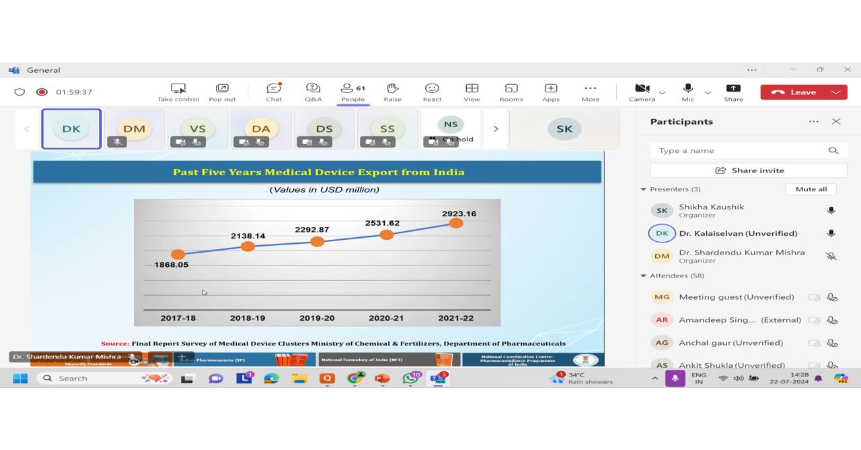This screenshot has width=861, height=450.
Task: Open WhatsApp from the Windows taskbar
Action: [x=410, y=379]
